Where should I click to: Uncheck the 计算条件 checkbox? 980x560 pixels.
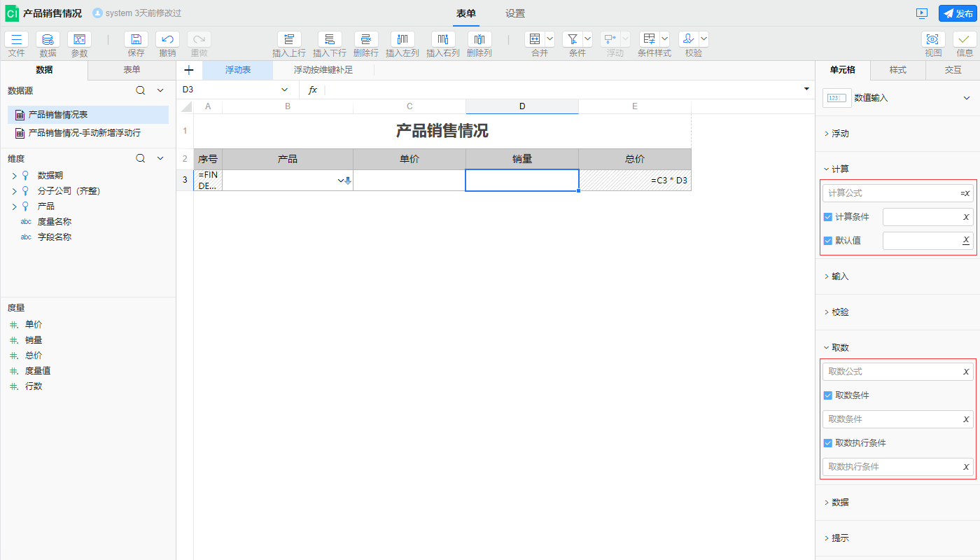click(x=828, y=217)
